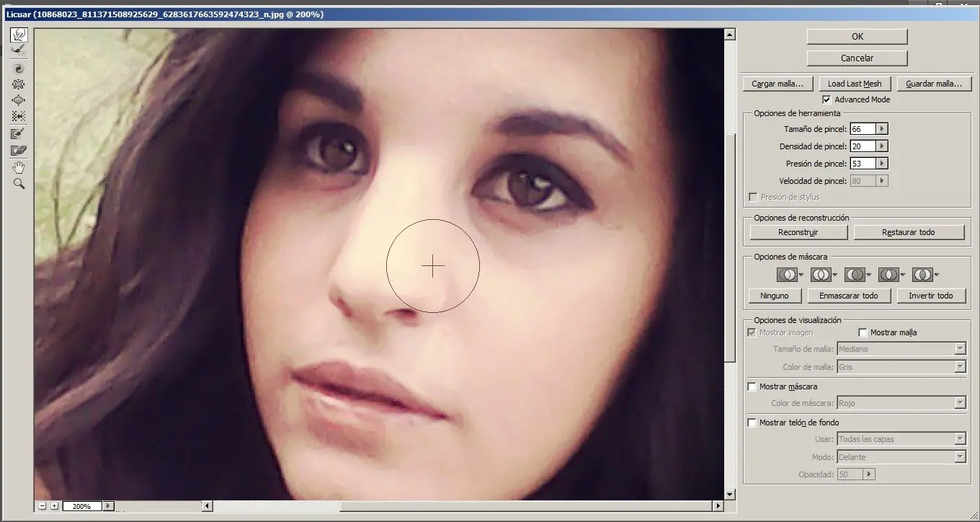Select the Bloat tool
The width and height of the screenshot is (980, 522).
pyautogui.click(x=19, y=100)
